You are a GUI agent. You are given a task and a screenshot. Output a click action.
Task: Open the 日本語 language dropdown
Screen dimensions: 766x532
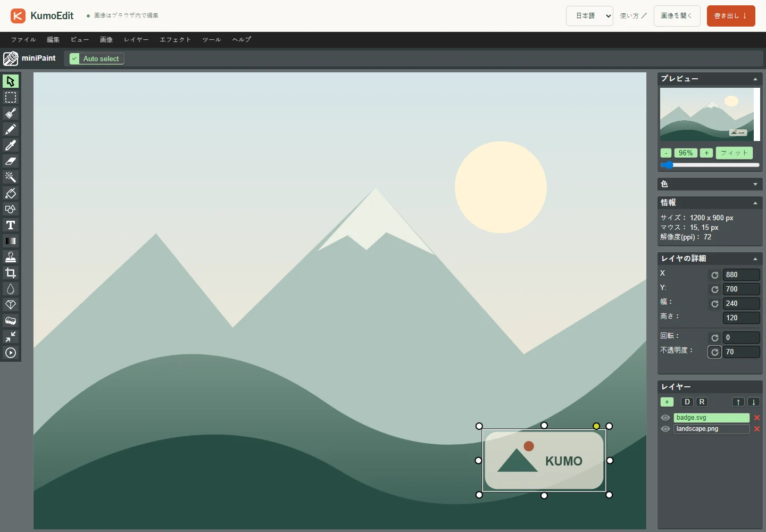[589, 16]
